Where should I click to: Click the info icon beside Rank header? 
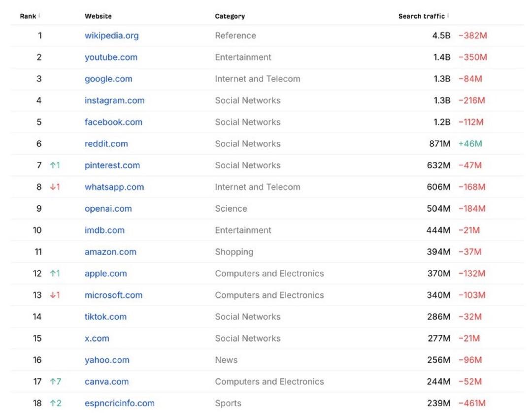[x=39, y=16]
